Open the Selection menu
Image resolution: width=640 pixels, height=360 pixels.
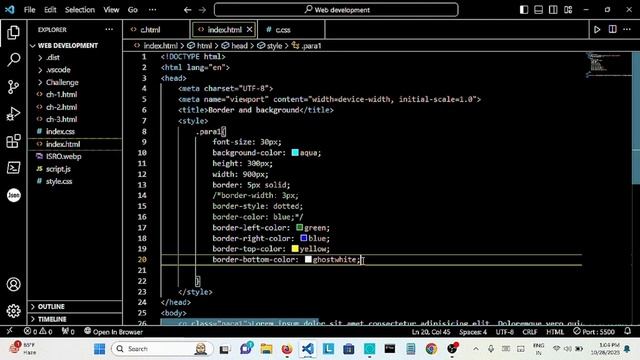click(80, 10)
